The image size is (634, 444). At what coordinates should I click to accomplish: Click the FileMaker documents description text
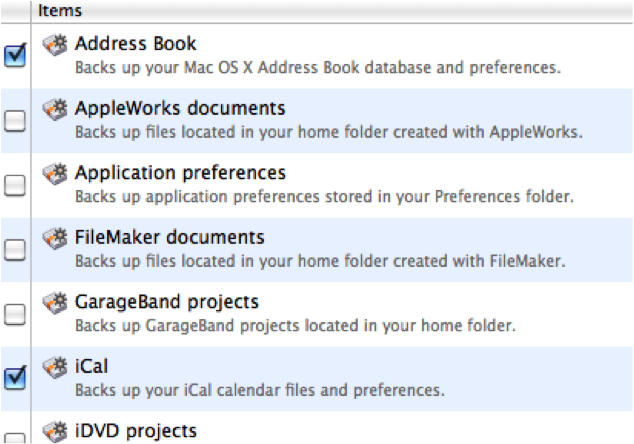click(x=319, y=262)
